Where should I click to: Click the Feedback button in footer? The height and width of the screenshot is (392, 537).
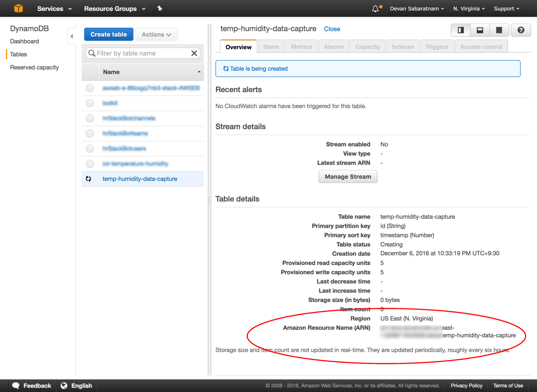[x=32, y=386]
